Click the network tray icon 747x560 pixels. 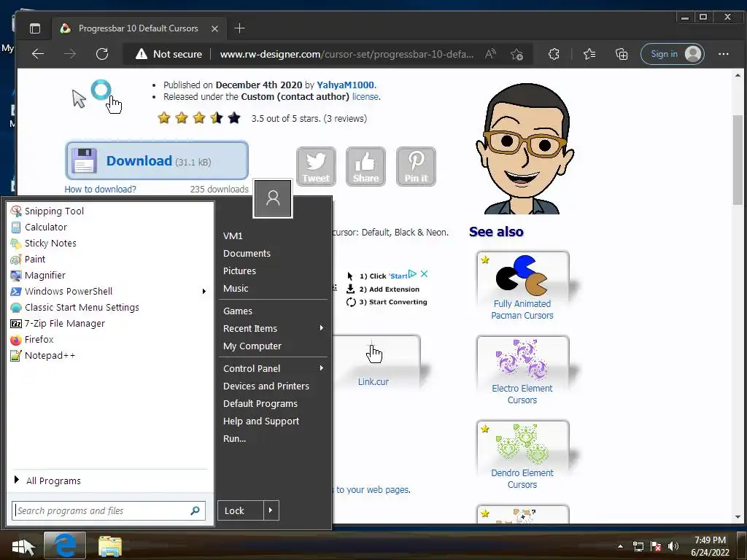pyautogui.click(x=638, y=546)
